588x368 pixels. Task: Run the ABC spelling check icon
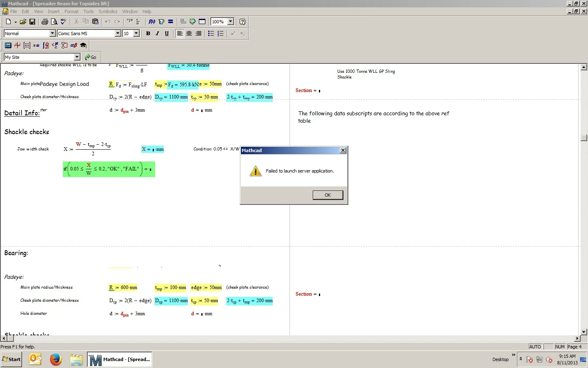pyautogui.click(x=63, y=22)
